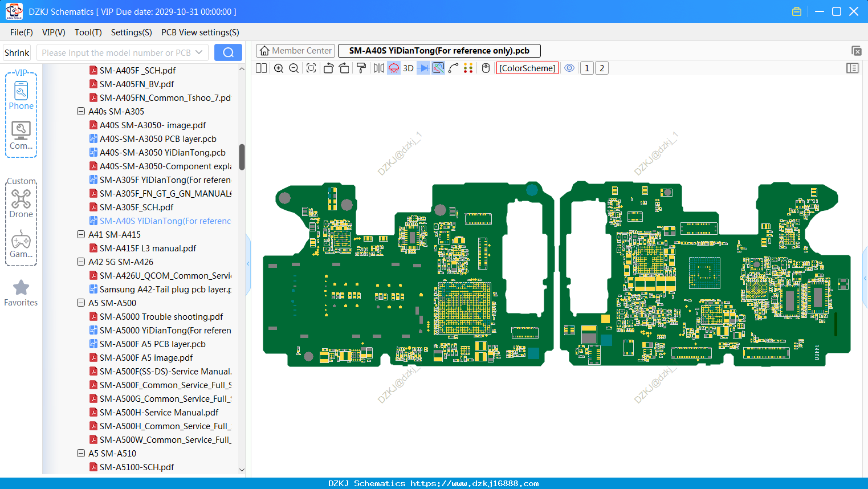The height and width of the screenshot is (489, 868).
Task: Open SM-A5100-SCH.pdf
Action: pos(137,467)
